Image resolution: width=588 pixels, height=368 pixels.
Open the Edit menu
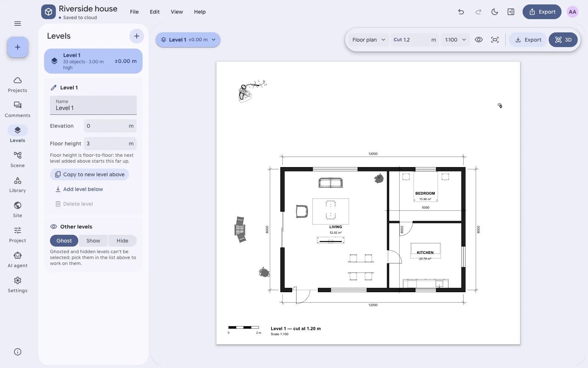(155, 12)
